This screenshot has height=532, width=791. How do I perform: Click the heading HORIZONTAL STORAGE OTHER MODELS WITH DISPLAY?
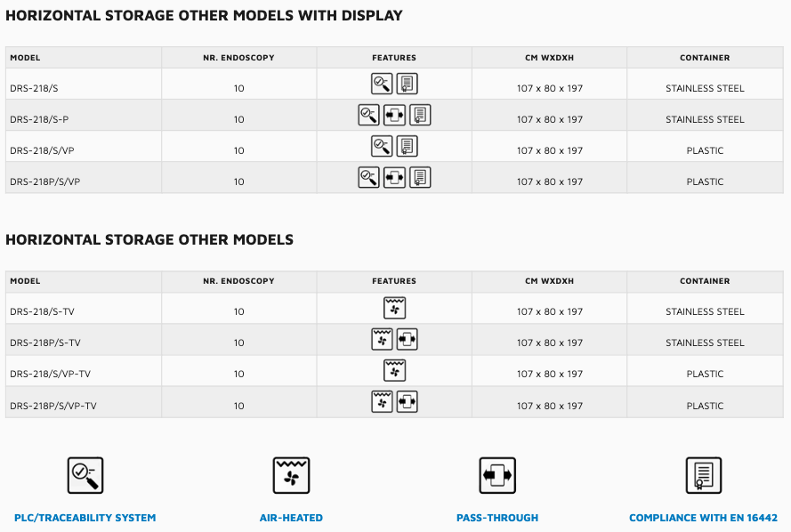pyautogui.click(x=204, y=16)
